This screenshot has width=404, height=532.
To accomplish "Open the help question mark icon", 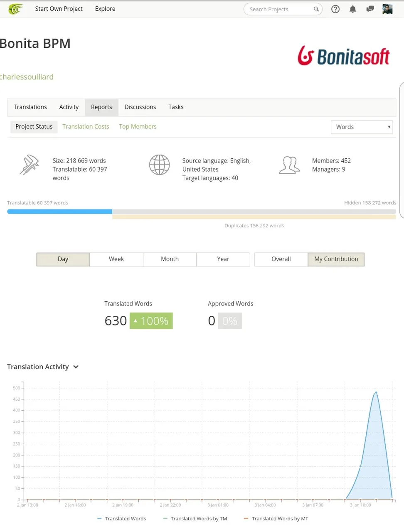I will [x=335, y=9].
